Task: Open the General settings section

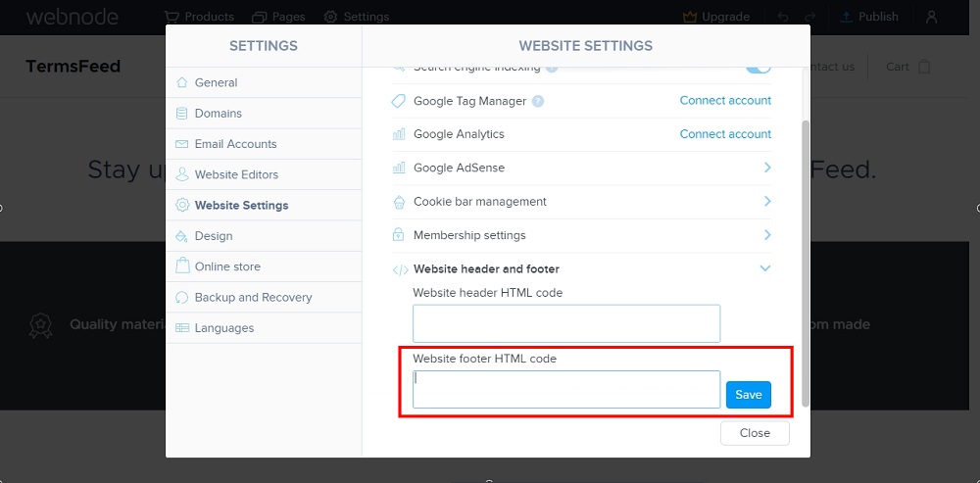Action: (x=264, y=82)
